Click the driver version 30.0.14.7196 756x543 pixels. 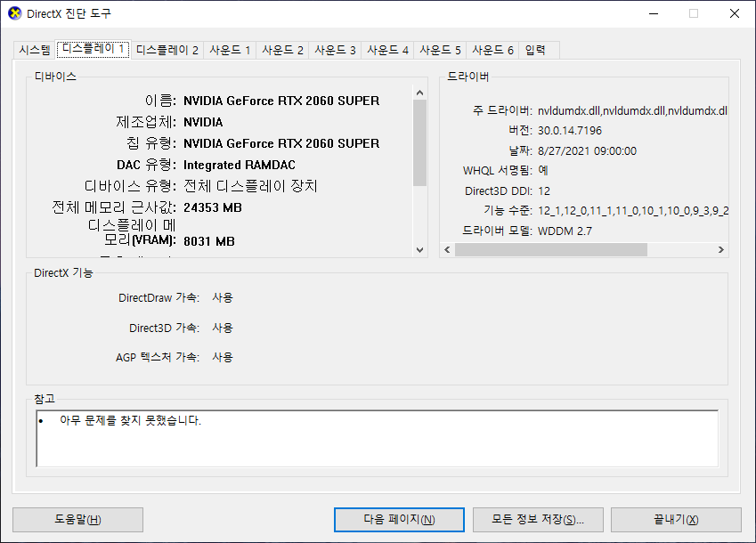coord(570,131)
